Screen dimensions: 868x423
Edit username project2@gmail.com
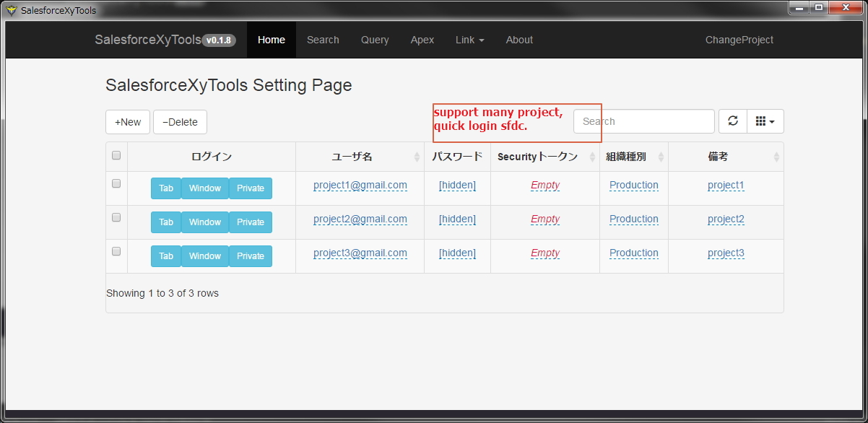[x=360, y=219]
